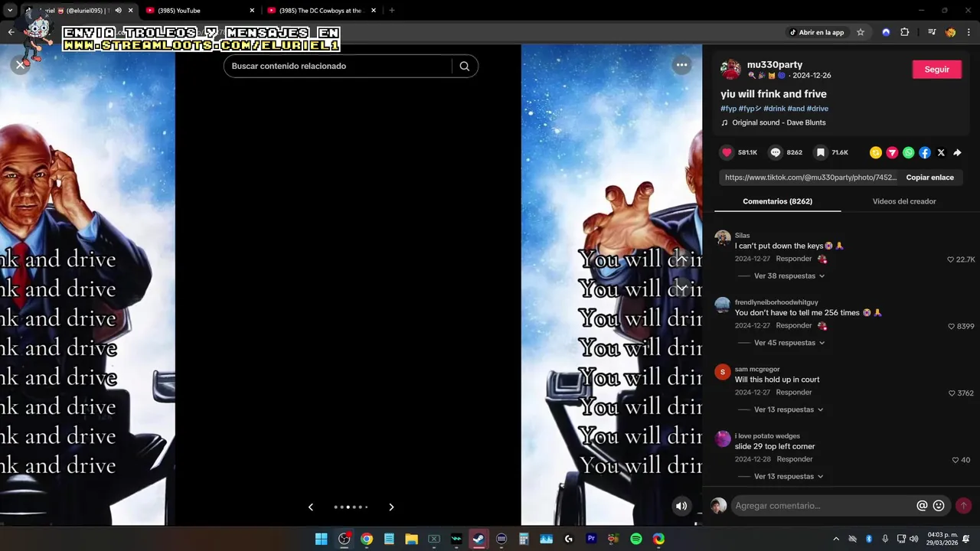Viewport: 980px width, 551px height.
Task: Open the system volume icon in tray
Action: click(x=913, y=539)
